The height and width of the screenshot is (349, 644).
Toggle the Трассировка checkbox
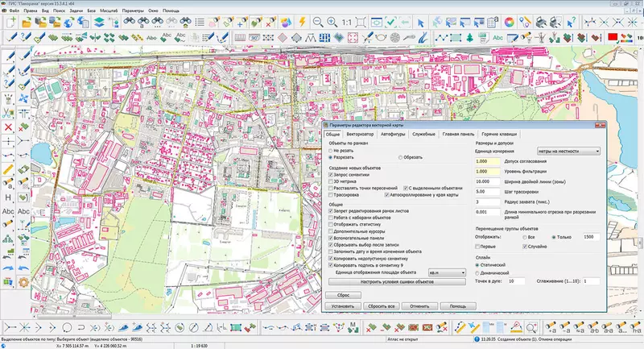pyautogui.click(x=330, y=194)
